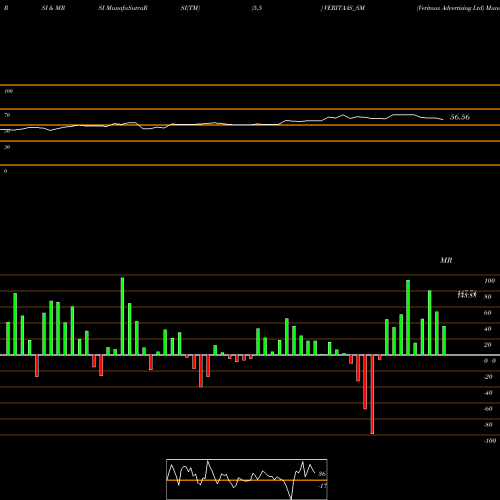The image size is (500, 500).
Task: Click the RSI value label 56.56
Action: pyautogui.click(x=460, y=117)
